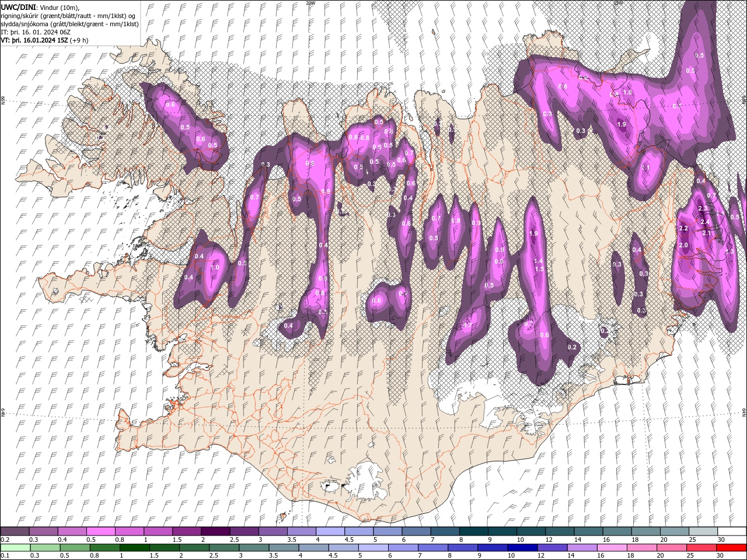This screenshot has width=747, height=560.
Task: Click the 1.4 value label on the map
Action: tap(539, 261)
